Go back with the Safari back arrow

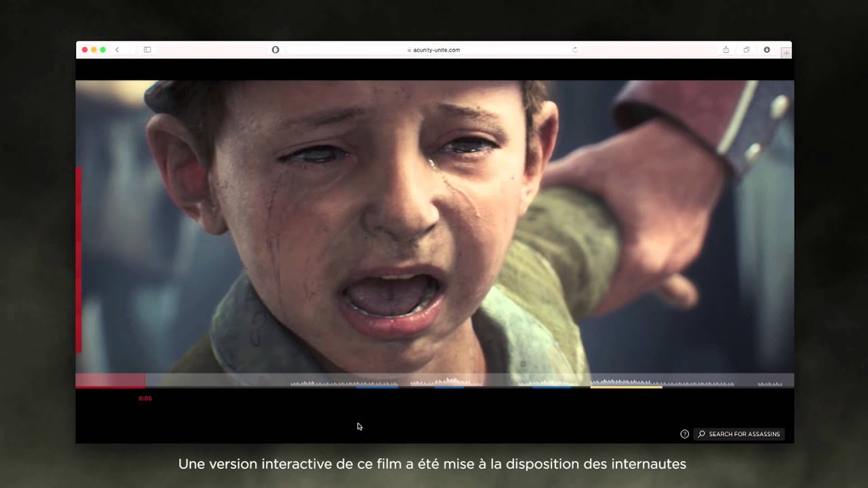coord(117,49)
